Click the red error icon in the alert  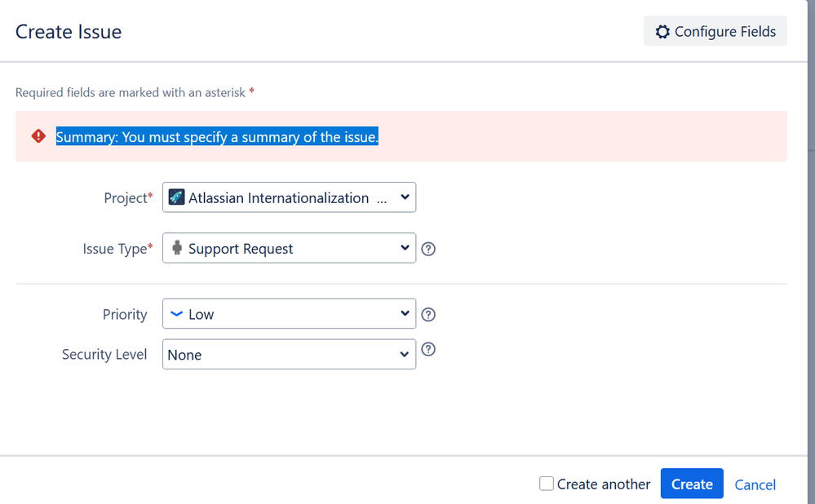[x=38, y=136]
